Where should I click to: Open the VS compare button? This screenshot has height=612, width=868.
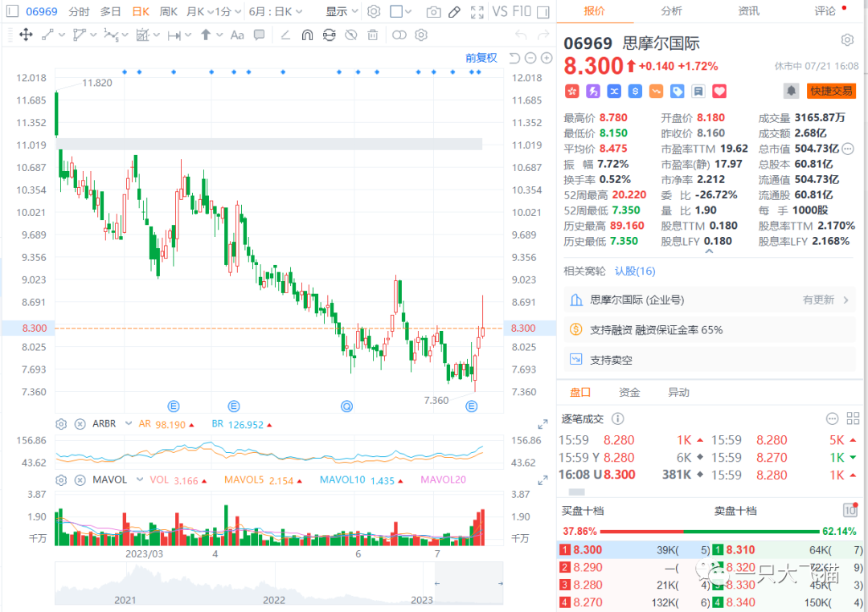[x=500, y=11]
